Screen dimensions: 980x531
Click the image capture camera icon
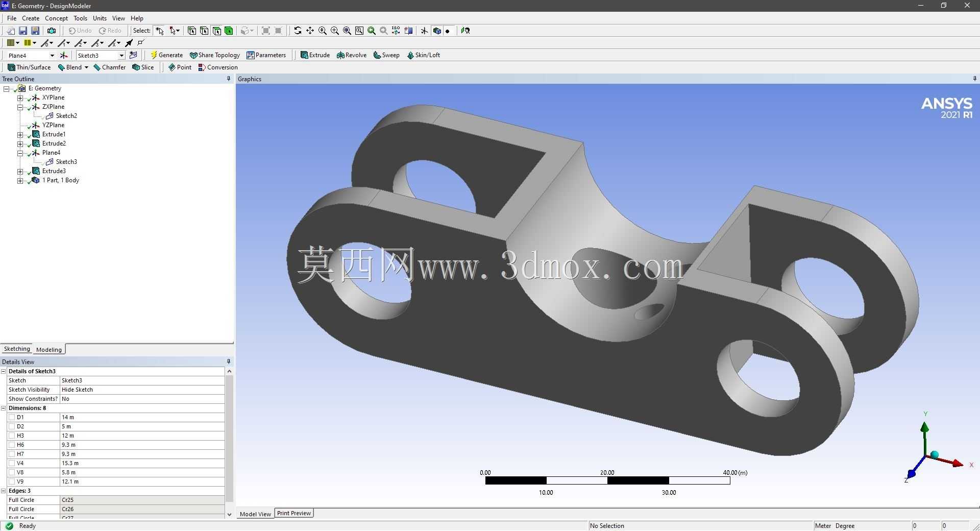pyautogui.click(x=51, y=31)
